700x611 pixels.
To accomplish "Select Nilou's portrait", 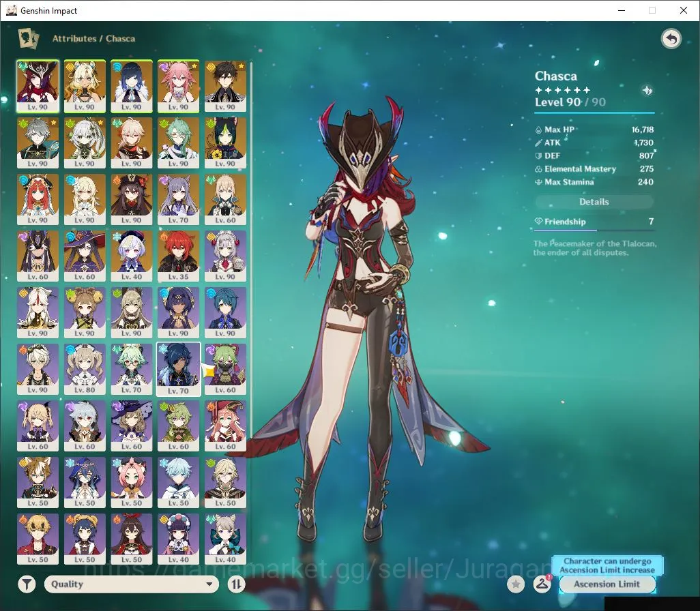I will (38, 200).
